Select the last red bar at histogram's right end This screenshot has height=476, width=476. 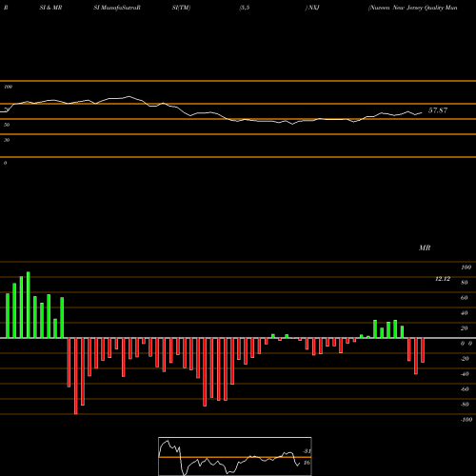click(423, 350)
